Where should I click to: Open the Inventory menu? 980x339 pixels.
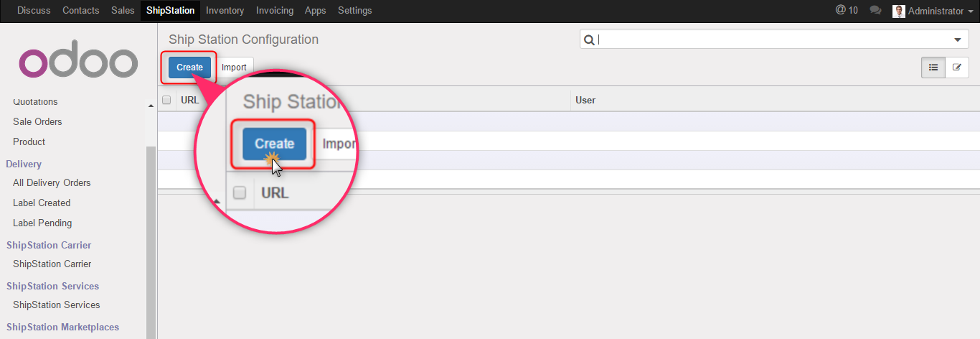pyautogui.click(x=225, y=11)
